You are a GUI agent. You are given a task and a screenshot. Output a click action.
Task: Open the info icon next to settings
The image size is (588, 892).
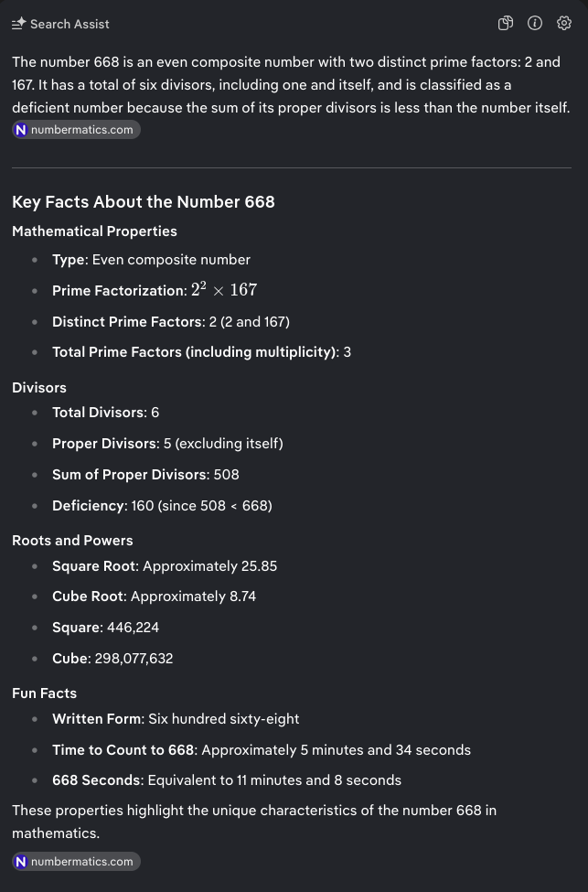click(x=535, y=24)
